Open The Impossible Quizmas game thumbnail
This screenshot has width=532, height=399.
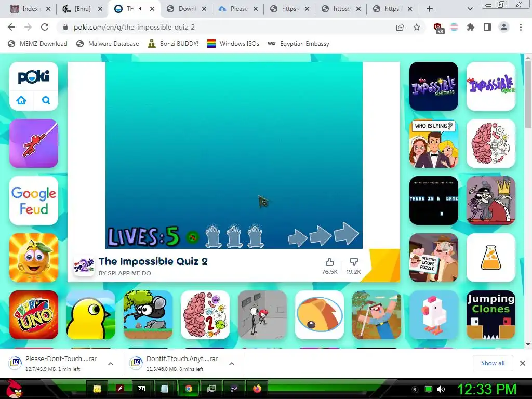coord(434,86)
